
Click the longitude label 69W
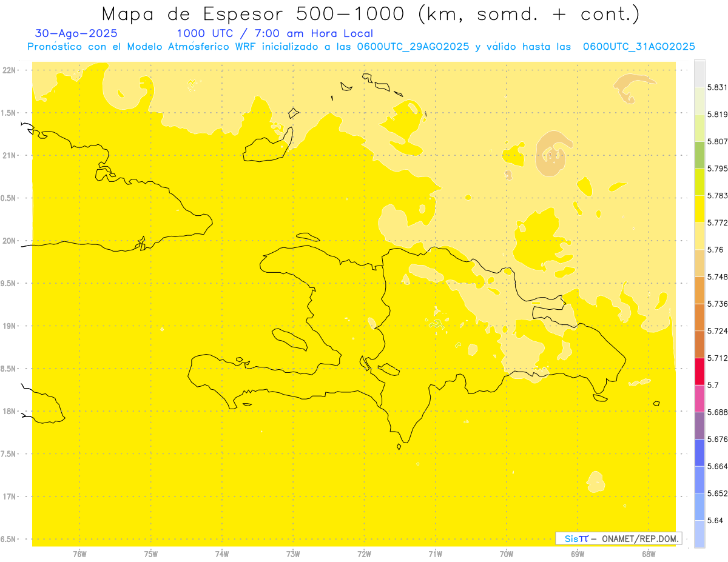(x=578, y=554)
